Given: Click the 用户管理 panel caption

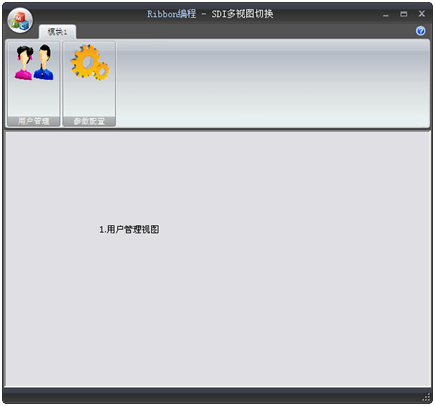Looking at the screenshot, I should 34,121.
